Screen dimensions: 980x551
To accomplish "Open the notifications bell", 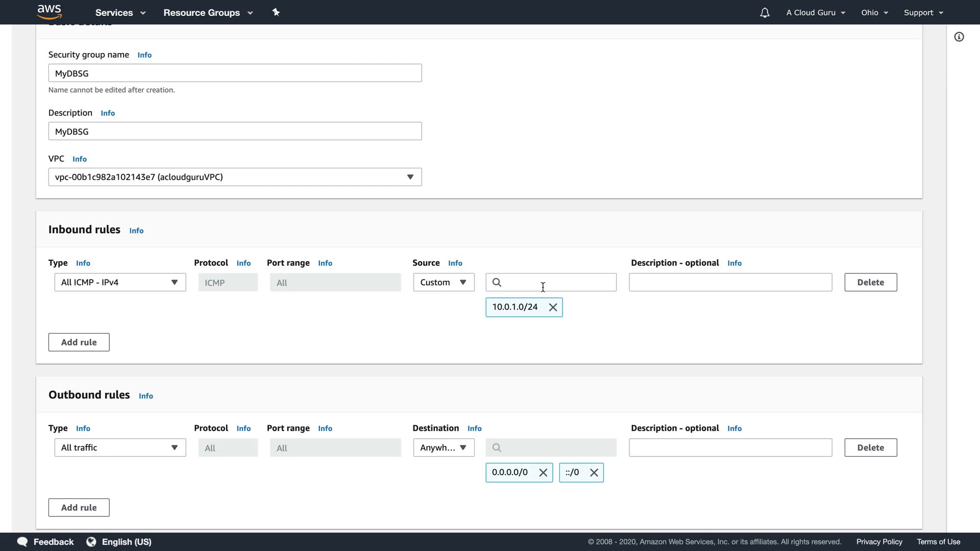I will 764,13.
